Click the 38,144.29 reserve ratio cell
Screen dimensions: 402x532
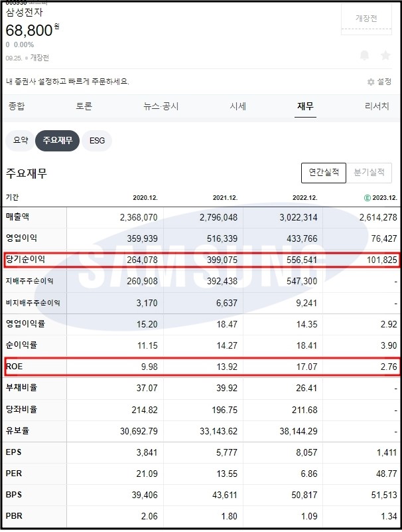tap(299, 431)
